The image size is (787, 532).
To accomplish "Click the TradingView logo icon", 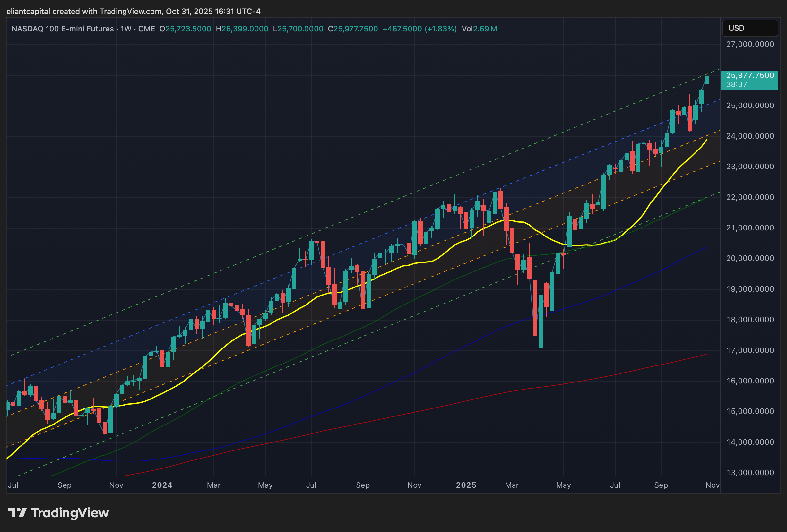I will pos(17,512).
